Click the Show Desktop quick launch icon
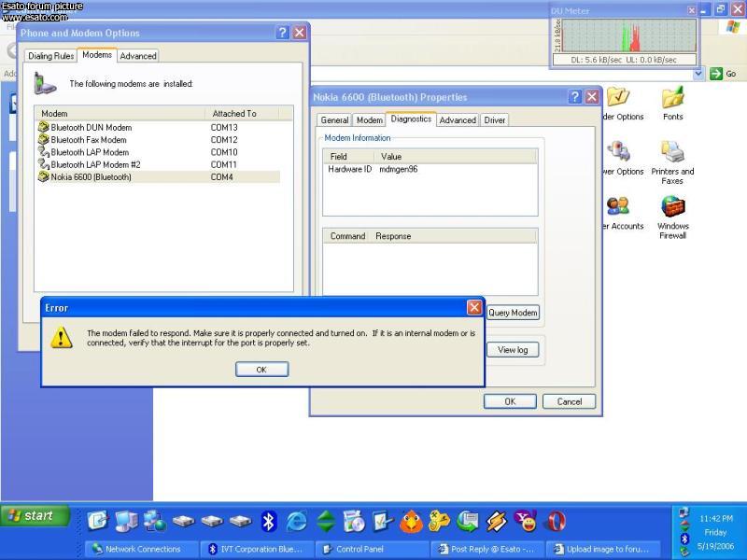This screenshot has height=560, width=747. 98,521
